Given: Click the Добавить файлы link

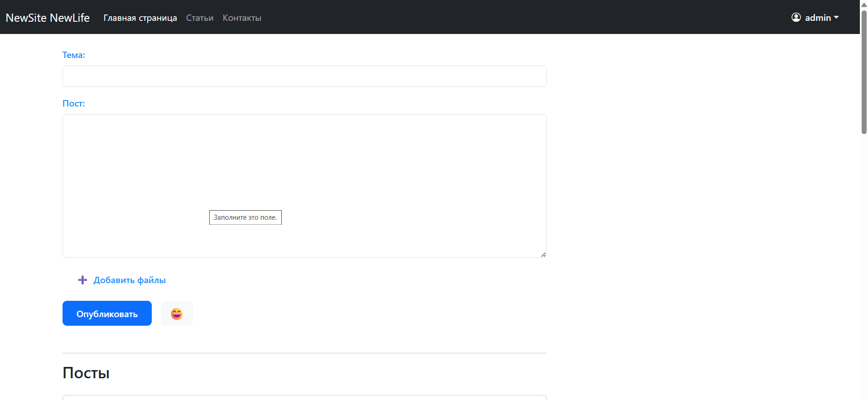Looking at the screenshot, I should pos(130,280).
